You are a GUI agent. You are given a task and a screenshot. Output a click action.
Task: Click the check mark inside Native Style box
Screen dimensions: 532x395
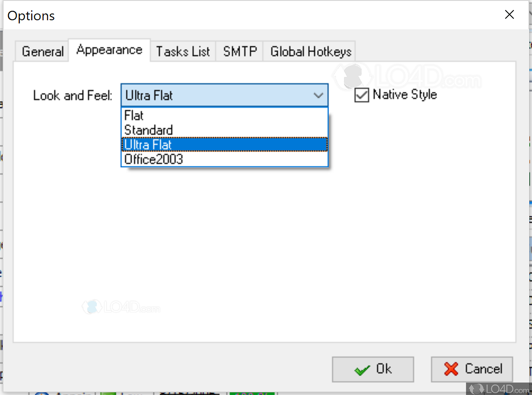click(362, 95)
